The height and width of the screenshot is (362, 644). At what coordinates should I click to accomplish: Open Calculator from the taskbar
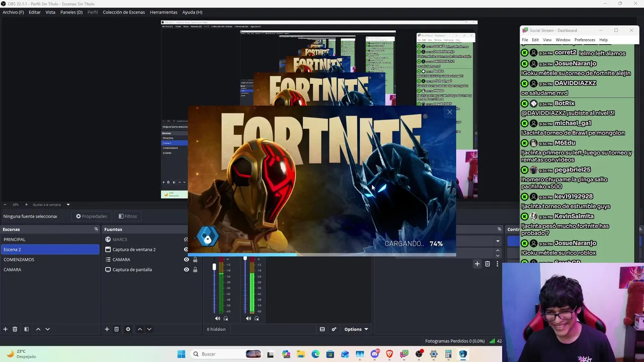[448, 354]
